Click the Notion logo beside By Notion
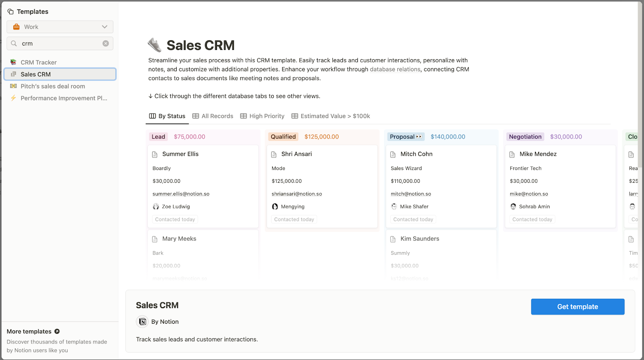Viewport: 644px width, 360px height. (142, 321)
